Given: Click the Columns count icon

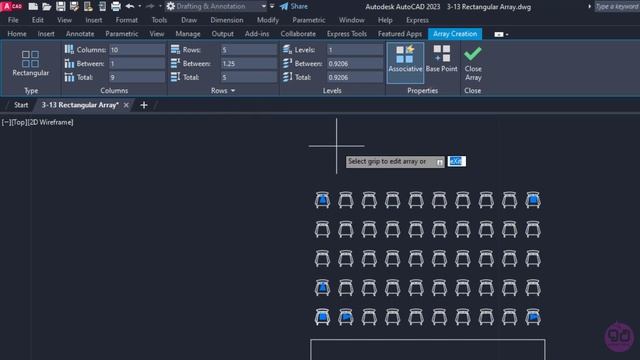Looking at the screenshot, I should tap(69, 49).
